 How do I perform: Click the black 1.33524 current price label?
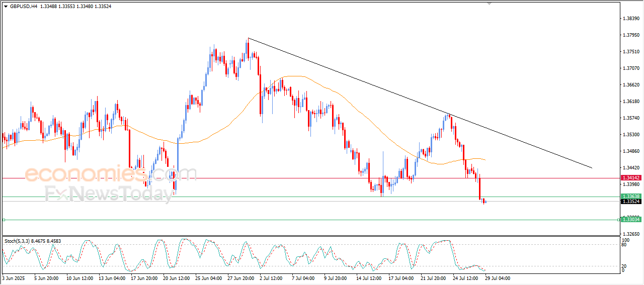(x=631, y=202)
